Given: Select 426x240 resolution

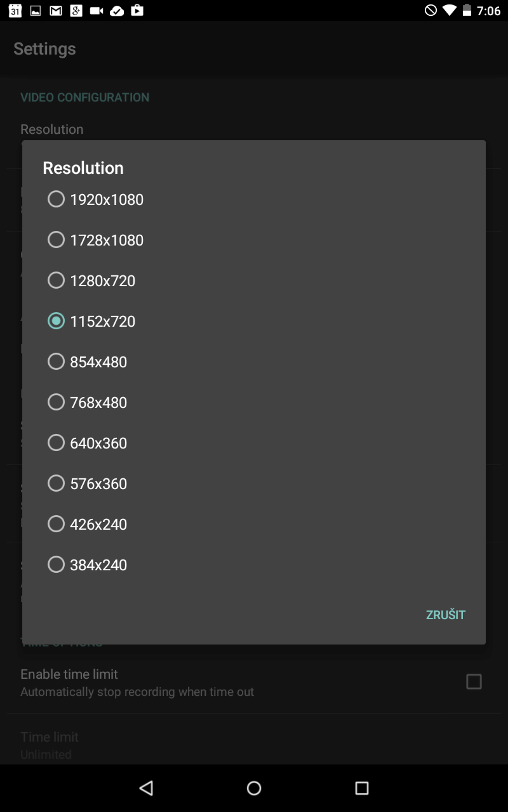Looking at the screenshot, I should [57, 524].
